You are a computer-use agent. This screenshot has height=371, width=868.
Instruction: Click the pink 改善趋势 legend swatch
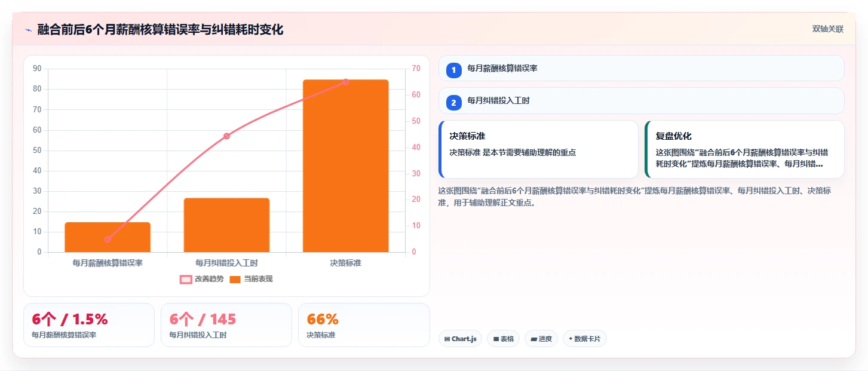pos(186,279)
